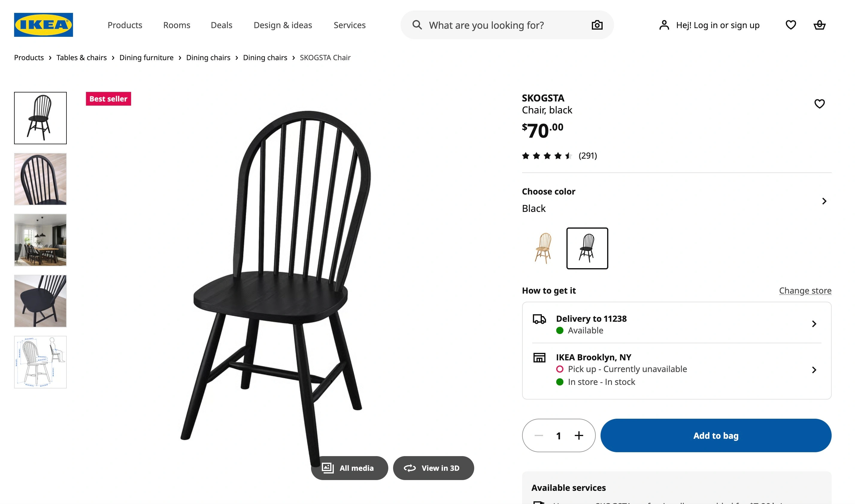
Task: Increase quantity with plus icon
Action: click(578, 435)
